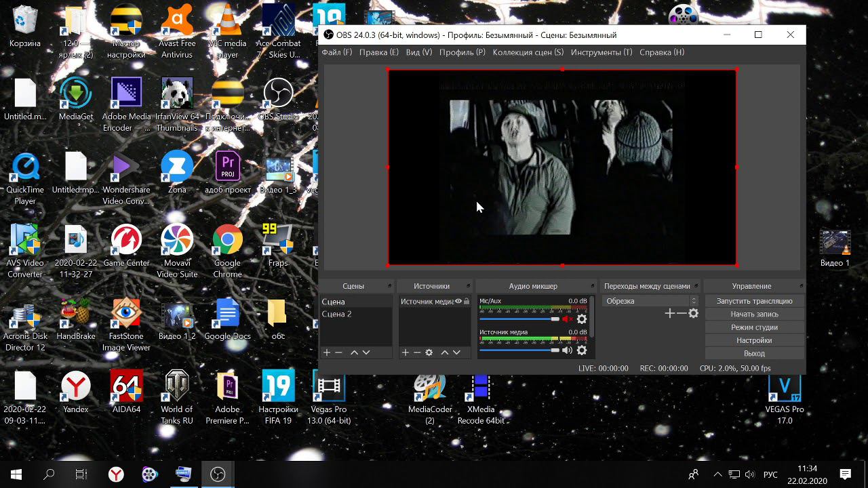Adjust the Mic/Aux volume slider
Screen dimensions: 868x488
555,319
